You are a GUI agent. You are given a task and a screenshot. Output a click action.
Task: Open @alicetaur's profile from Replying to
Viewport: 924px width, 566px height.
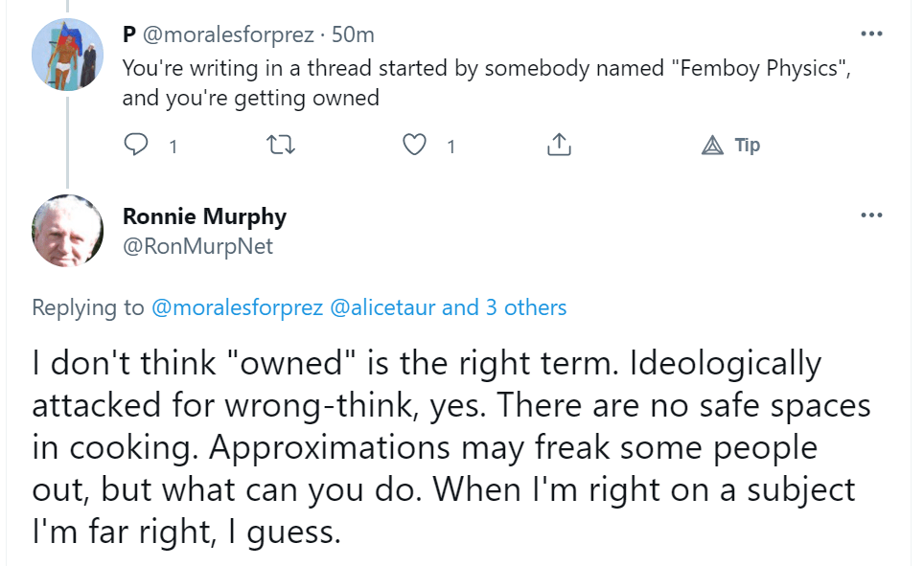pos(382,307)
